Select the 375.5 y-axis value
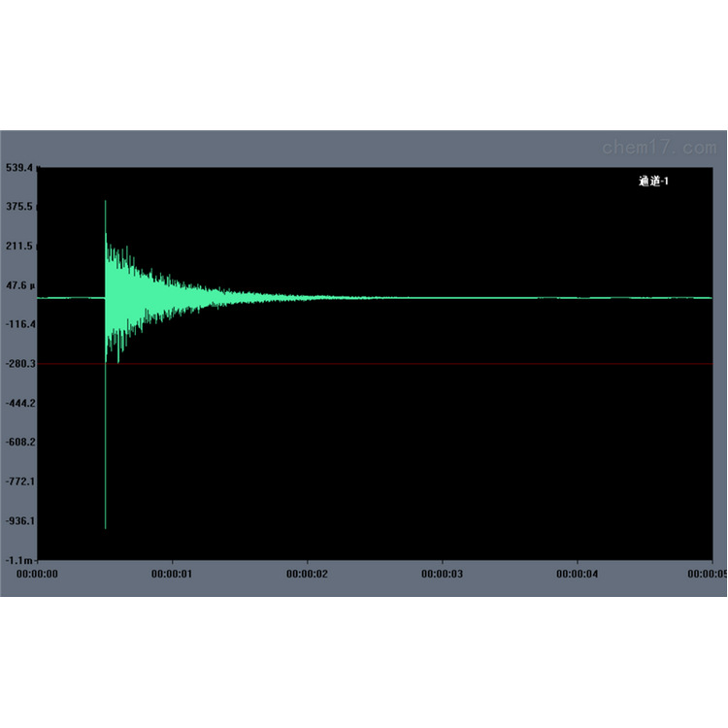 (20, 207)
